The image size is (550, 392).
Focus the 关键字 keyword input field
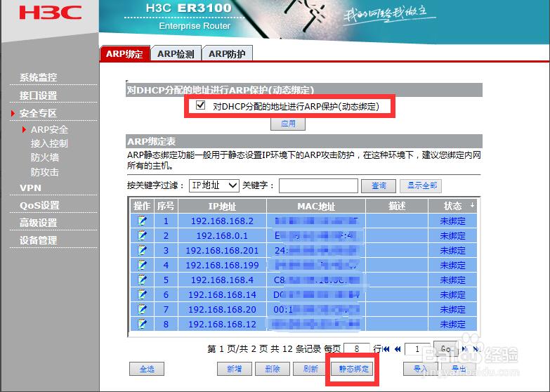click(x=318, y=185)
